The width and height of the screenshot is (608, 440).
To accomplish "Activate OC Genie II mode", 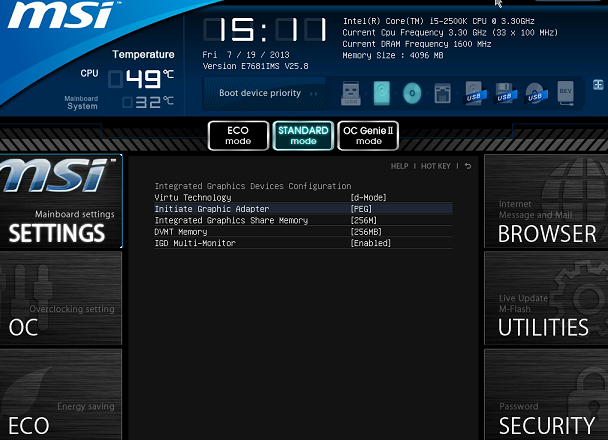I will (x=368, y=136).
